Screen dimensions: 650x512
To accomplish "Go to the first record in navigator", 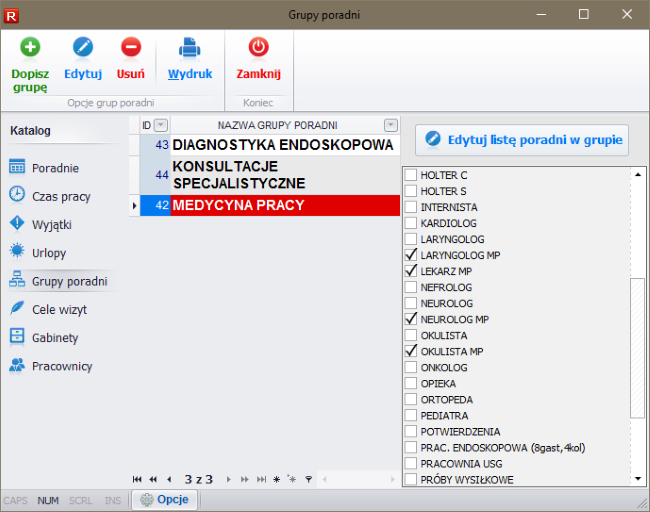I will [137, 479].
